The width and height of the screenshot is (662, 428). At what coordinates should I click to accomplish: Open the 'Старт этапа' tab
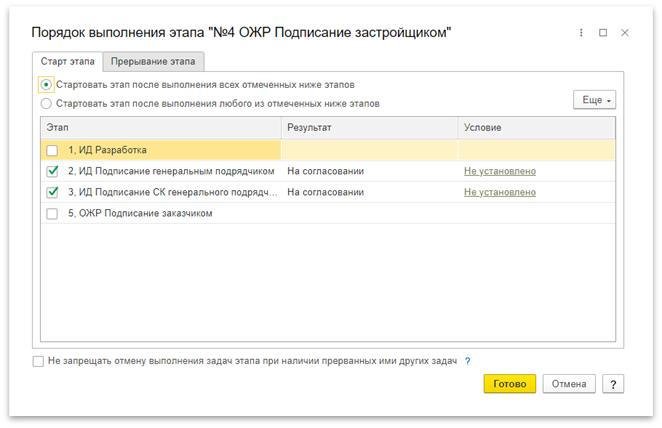click(68, 62)
